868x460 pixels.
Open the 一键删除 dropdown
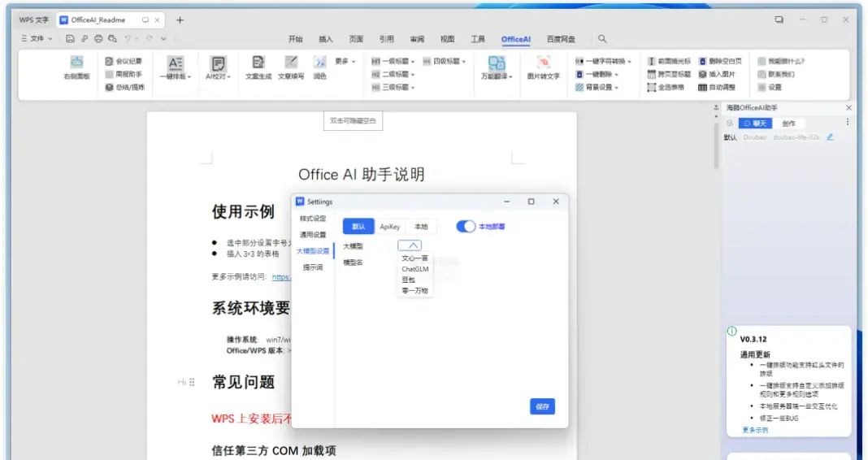pyautogui.click(x=597, y=74)
